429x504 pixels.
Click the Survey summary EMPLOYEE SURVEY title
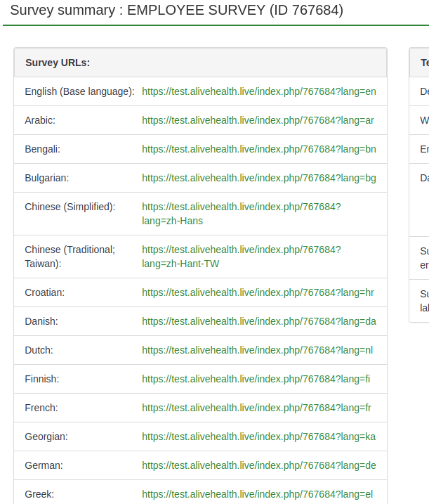[x=176, y=11]
